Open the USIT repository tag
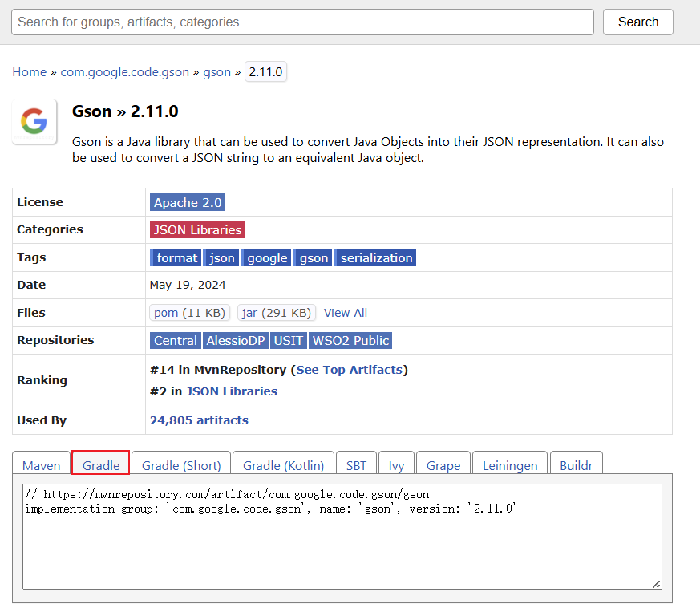The image size is (700, 604). [x=289, y=340]
